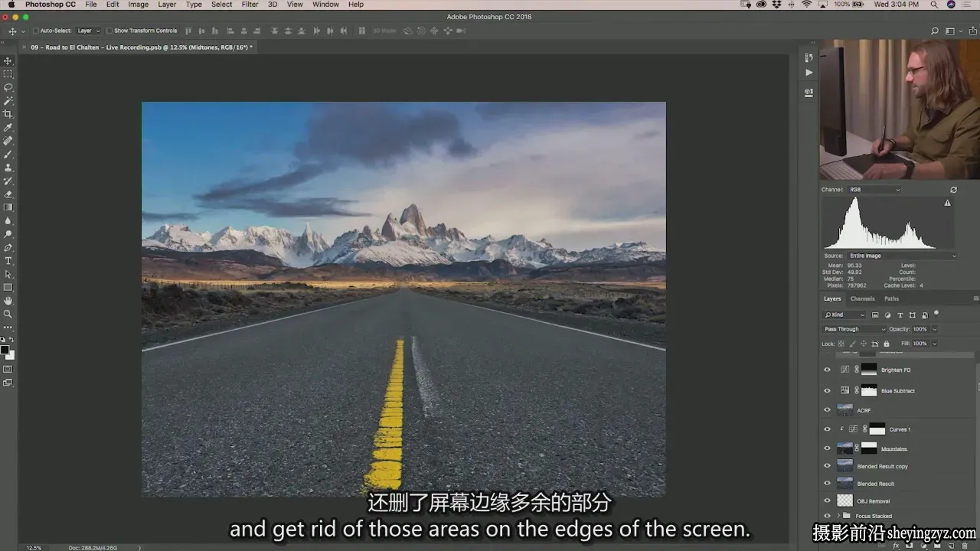Hide the Mountains layer
This screenshot has height=551, width=980.
(x=827, y=448)
